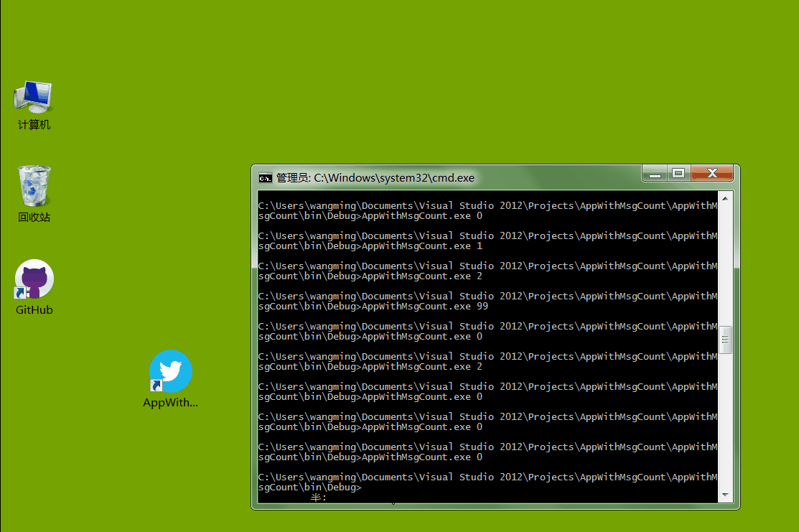Viewport: 799px width, 532px height.
Task: Click the command line ending in 'exe 99'
Action: (373, 307)
